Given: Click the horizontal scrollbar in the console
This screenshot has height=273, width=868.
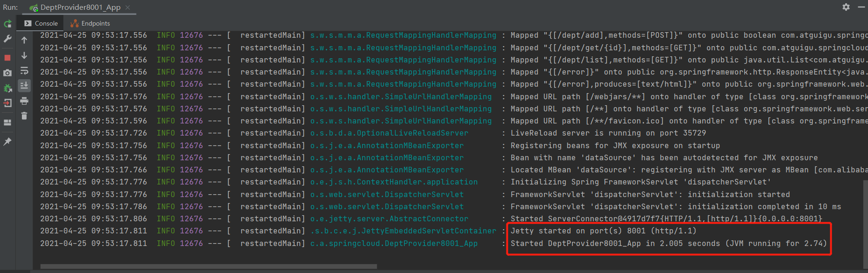Looking at the screenshot, I should click(x=209, y=266).
